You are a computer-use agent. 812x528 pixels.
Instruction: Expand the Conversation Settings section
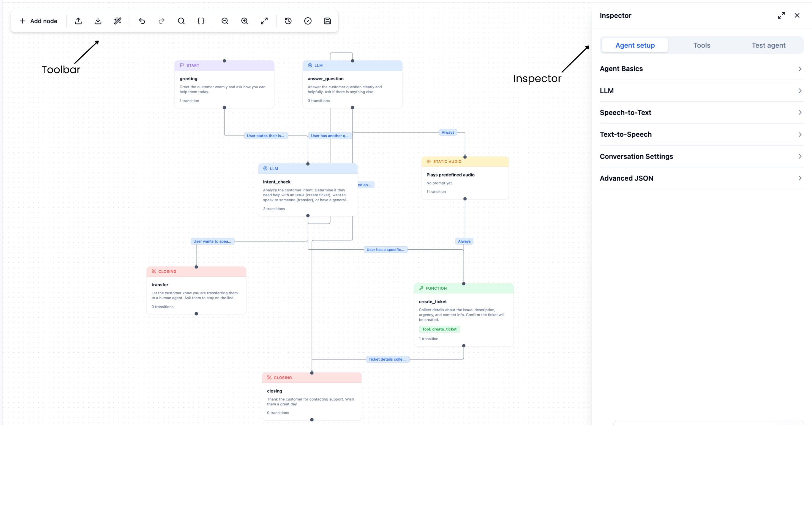pos(702,157)
